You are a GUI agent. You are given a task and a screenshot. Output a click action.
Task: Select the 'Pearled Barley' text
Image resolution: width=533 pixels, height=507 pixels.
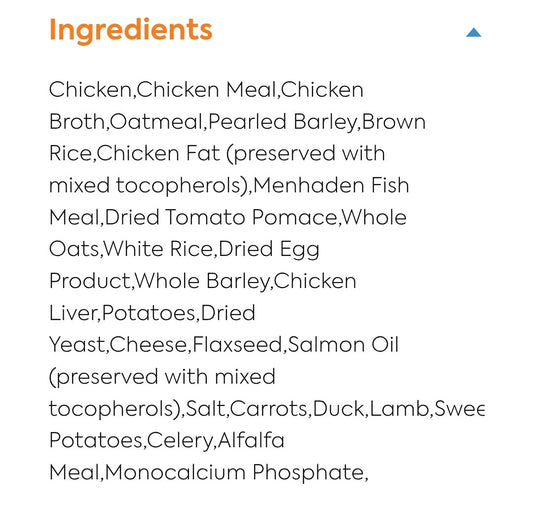click(282, 122)
